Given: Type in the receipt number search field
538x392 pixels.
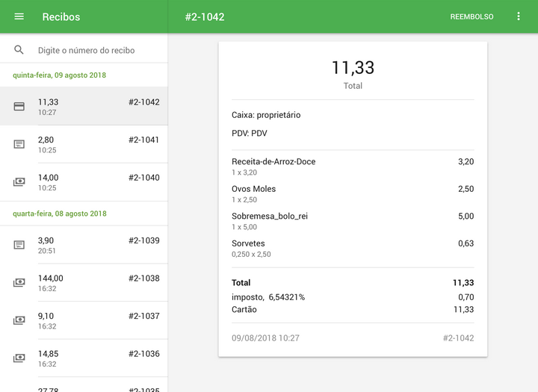Looking at the screenshot, I should click(97, 50).
